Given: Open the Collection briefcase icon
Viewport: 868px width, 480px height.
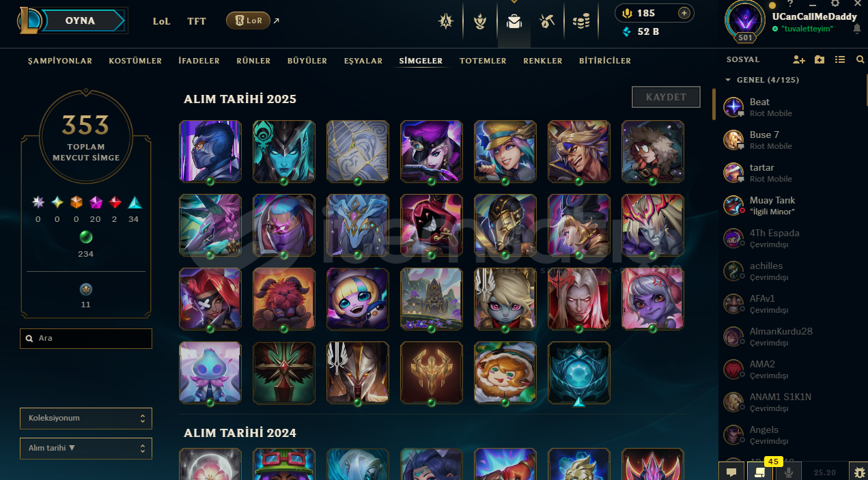Looking at the screenshot, I should click(x=514, y=22).
